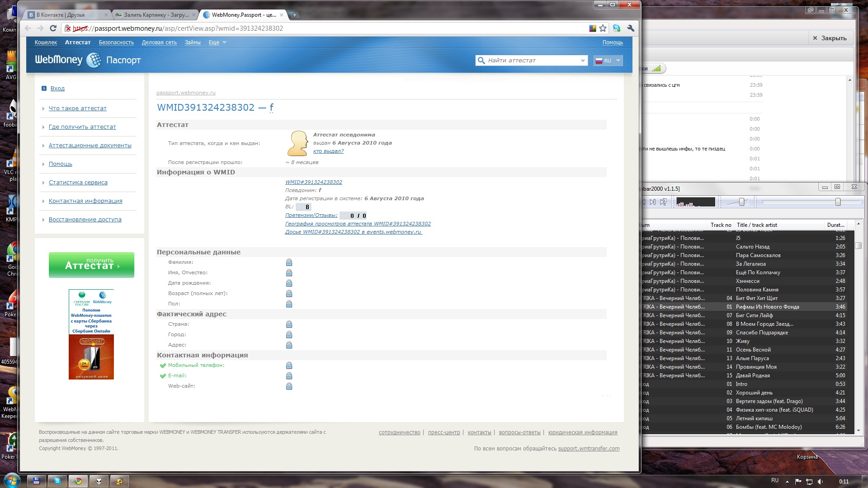
Task: Adjust foobar2000 volume slider
Action: (741, 202)
